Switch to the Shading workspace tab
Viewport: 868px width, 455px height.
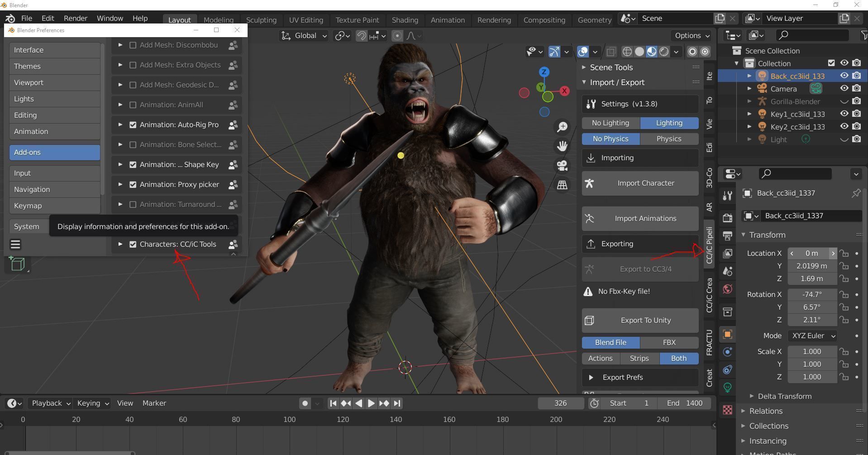[x=405, y=19]
